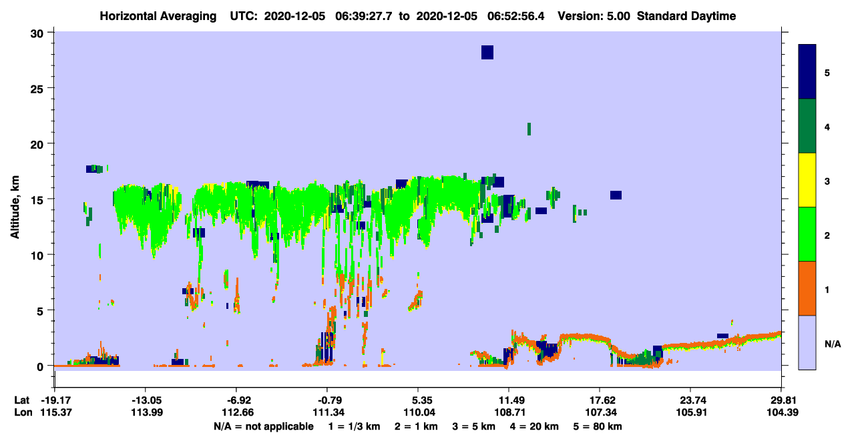Click latitude value -0.79

(x=329, y=400)
